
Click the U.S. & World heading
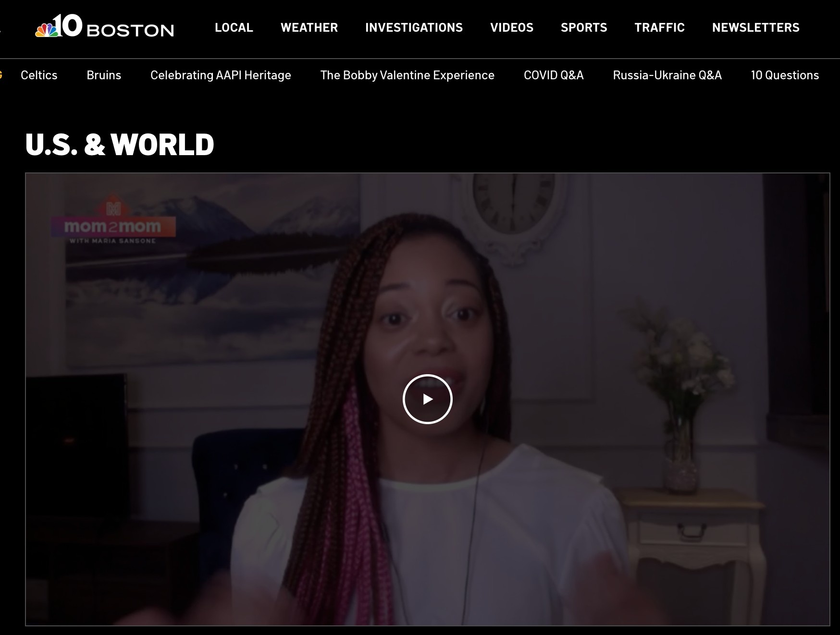pyautogui.click(x=120, y=145)
